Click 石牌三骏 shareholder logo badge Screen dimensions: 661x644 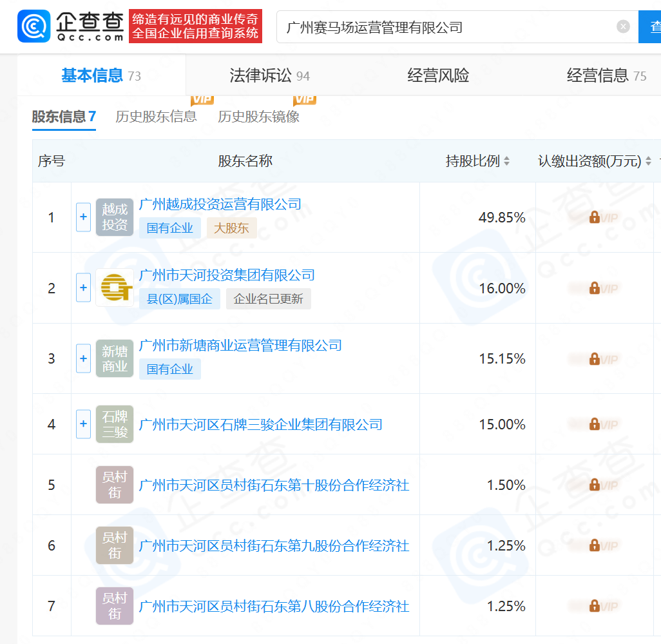tap(115, 424)
